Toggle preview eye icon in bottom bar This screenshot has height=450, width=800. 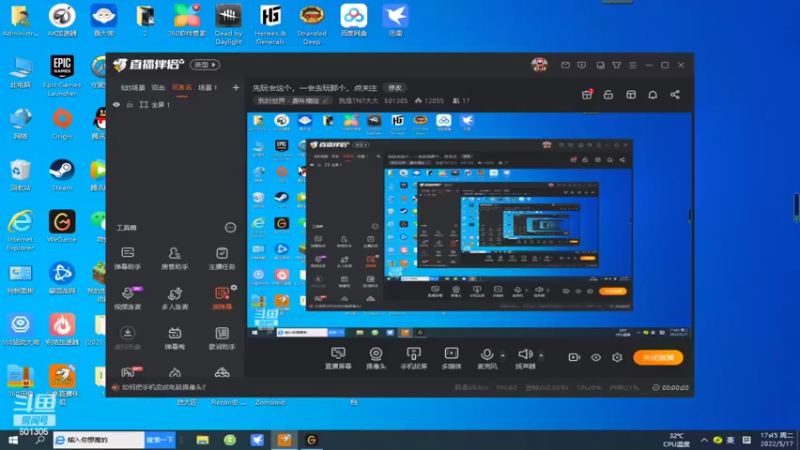pos(595,357)
